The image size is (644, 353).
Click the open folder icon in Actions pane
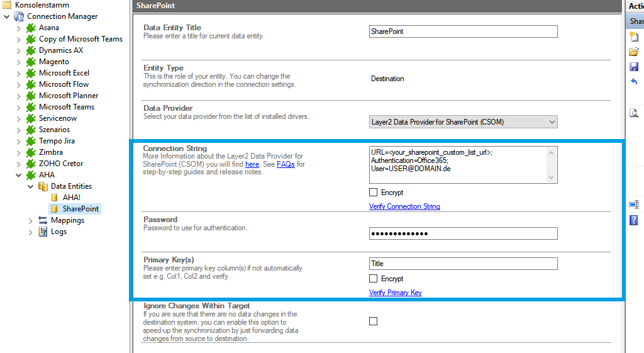(634, 52)
